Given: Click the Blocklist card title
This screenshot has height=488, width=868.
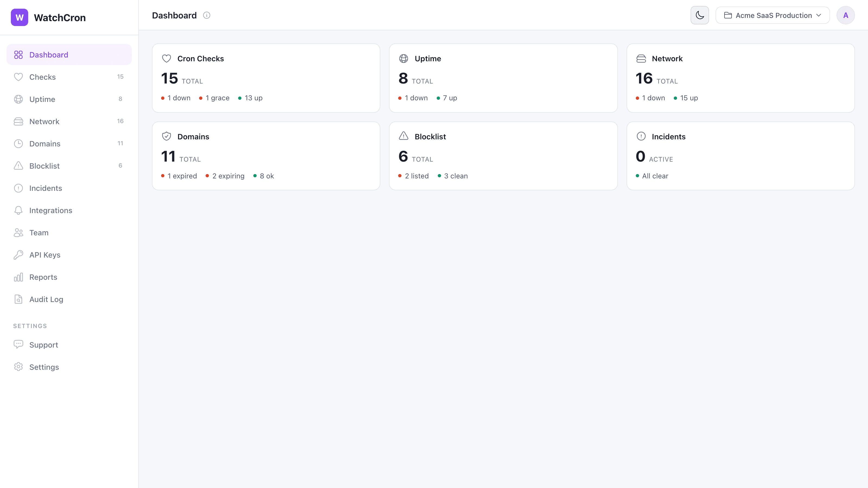Looking at the screenshot, I should pos(430,136).
